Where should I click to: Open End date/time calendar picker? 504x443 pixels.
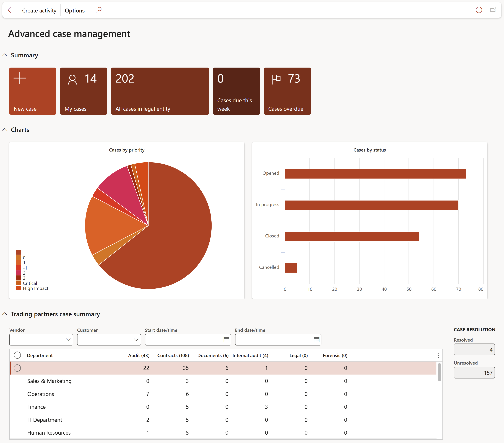point(317,340)
